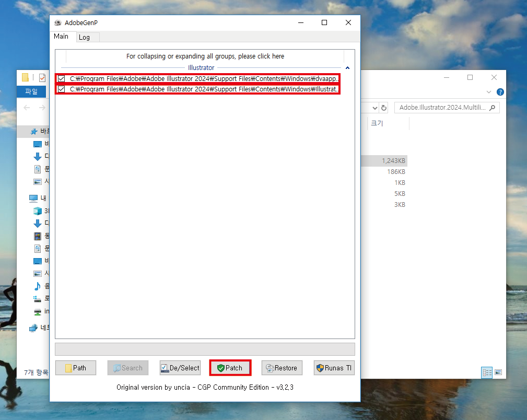Check the dvaapp file path checkbox

[x=62, y=79]
